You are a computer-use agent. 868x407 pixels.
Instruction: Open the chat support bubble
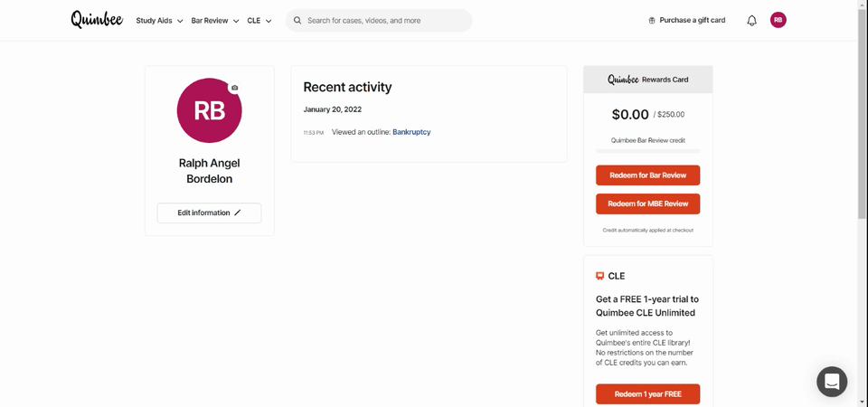point(832,382)
